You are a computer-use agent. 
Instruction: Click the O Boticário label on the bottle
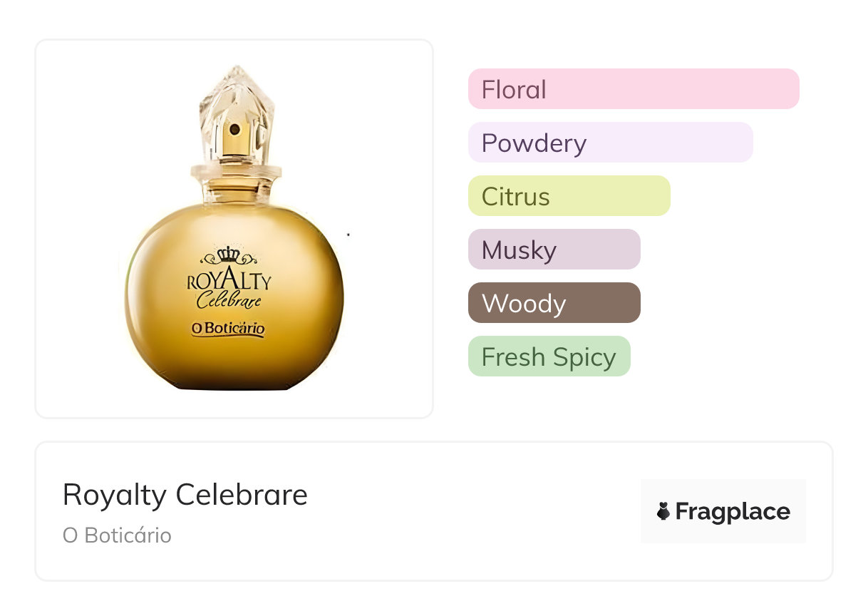pos(227,329)
